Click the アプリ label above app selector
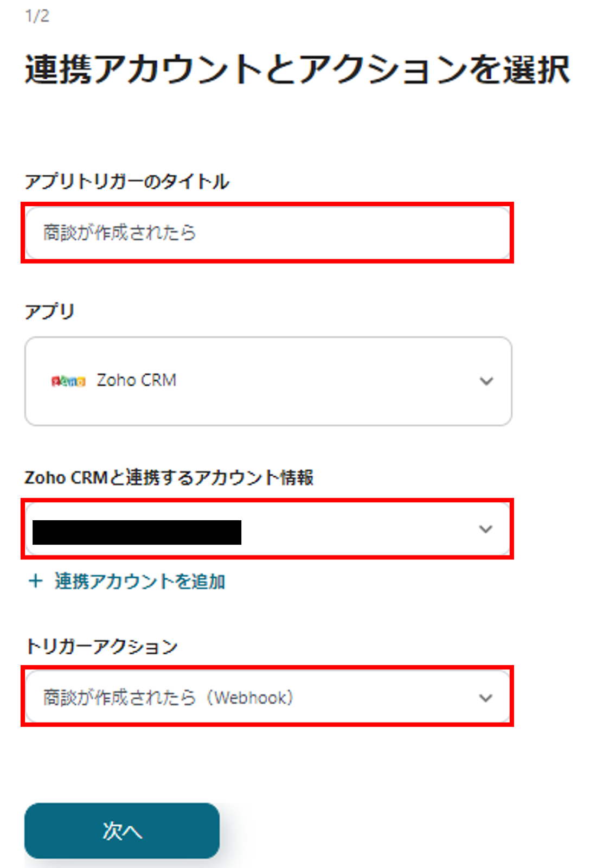 click(49, 312)
